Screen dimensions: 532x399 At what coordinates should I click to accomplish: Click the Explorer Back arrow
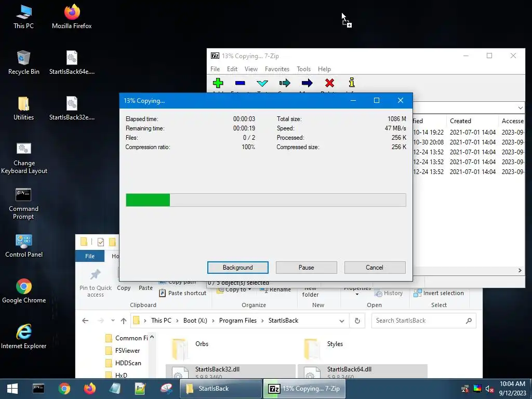click(x=85, y=321)
